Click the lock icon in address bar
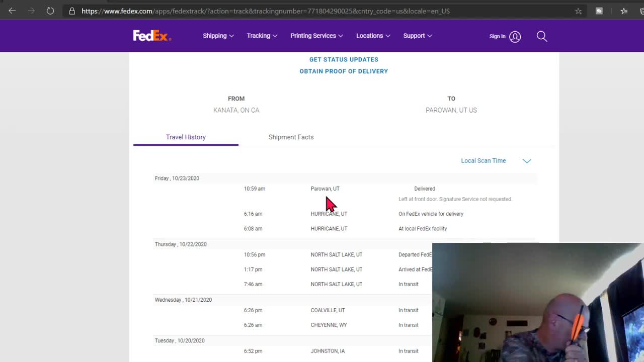Screen dimensions: 644x362 pos(72,11)
